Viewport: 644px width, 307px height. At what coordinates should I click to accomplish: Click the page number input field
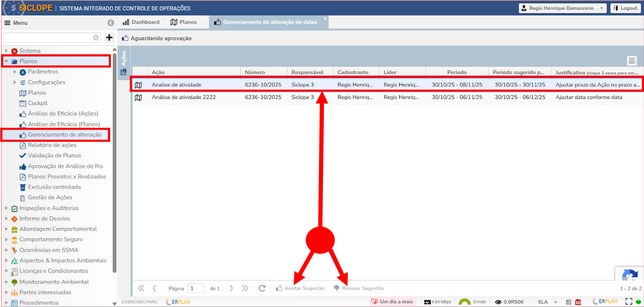196,288
